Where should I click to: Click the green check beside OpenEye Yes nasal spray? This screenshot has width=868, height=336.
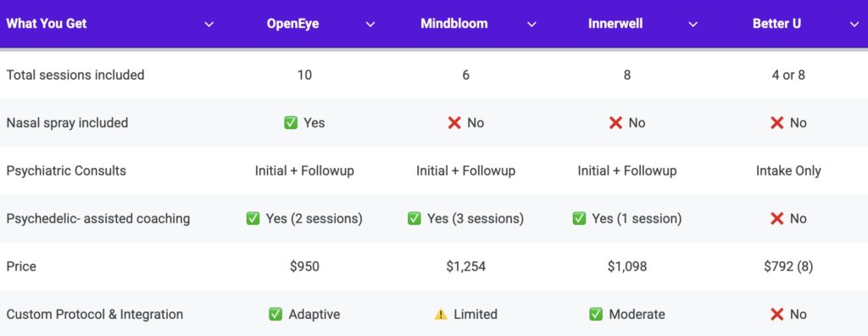(x=291, y=122)
